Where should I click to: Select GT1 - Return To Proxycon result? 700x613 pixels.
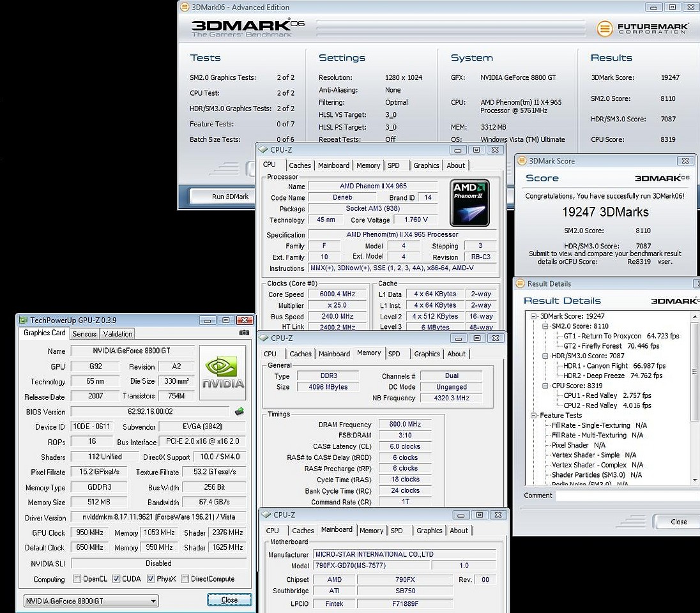[x=621, y=336]
